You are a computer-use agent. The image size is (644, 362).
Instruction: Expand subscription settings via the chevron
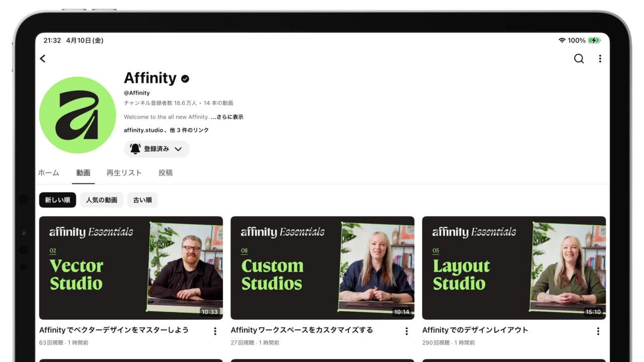(x=178, y=149)
